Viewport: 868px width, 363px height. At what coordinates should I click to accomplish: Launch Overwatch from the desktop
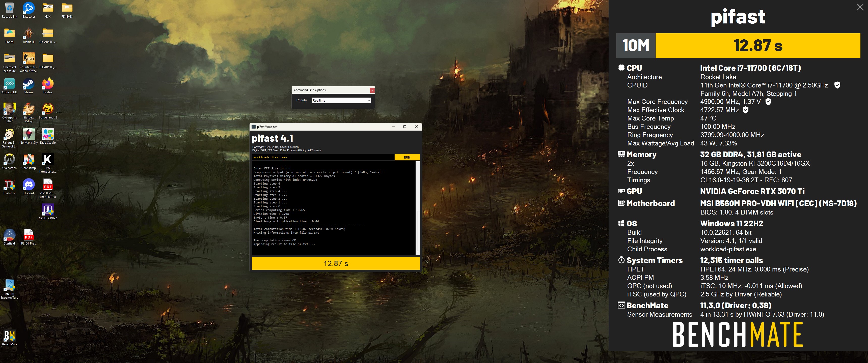[x=9, y=162]
